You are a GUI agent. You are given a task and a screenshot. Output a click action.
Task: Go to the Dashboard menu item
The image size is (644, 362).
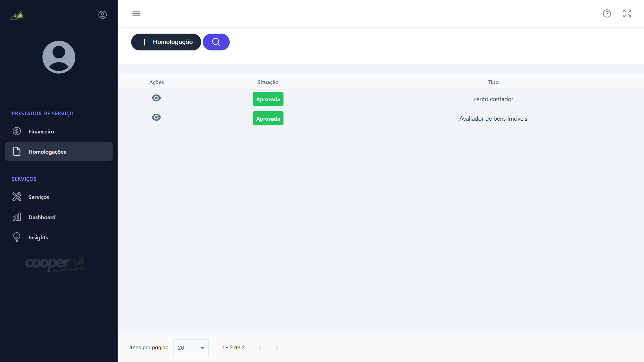[x=59, y=217]
